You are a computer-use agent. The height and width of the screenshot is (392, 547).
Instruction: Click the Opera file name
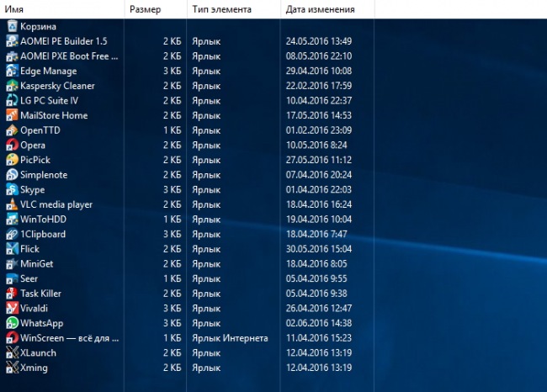(x=33, y=146)
